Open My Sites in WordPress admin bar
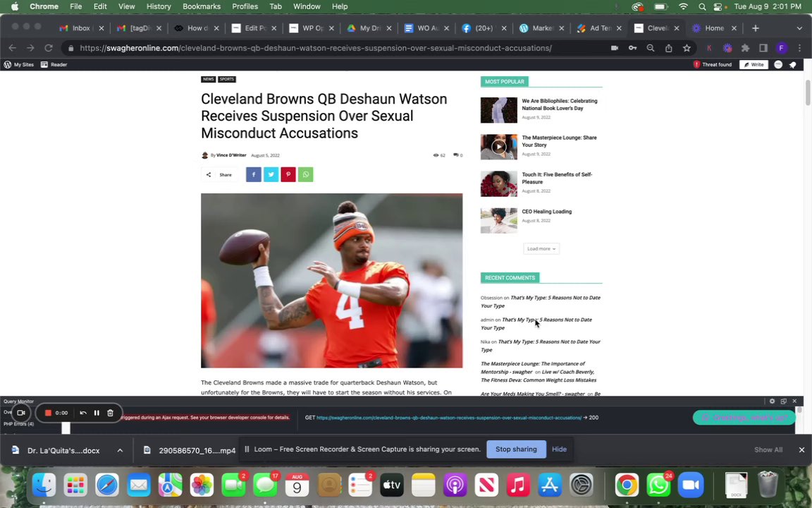This screenshot has width=812, height=508. pyautogui.click(x=19, y=64)
